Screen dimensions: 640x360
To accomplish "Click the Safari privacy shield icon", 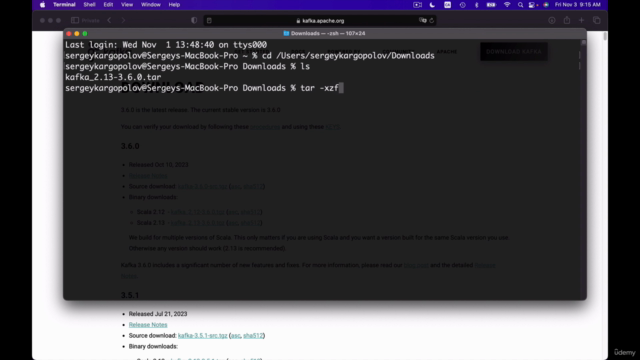I will pos(194,20).
